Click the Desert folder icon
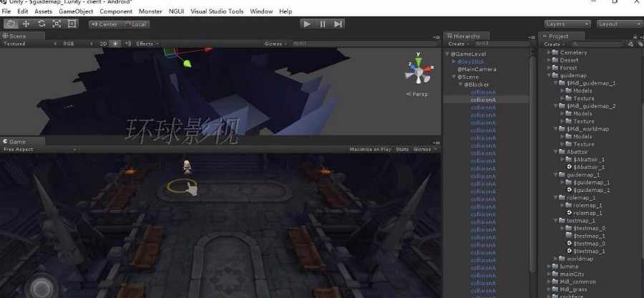The width and height of the screenshot is (644, 298). pos(555,60)
